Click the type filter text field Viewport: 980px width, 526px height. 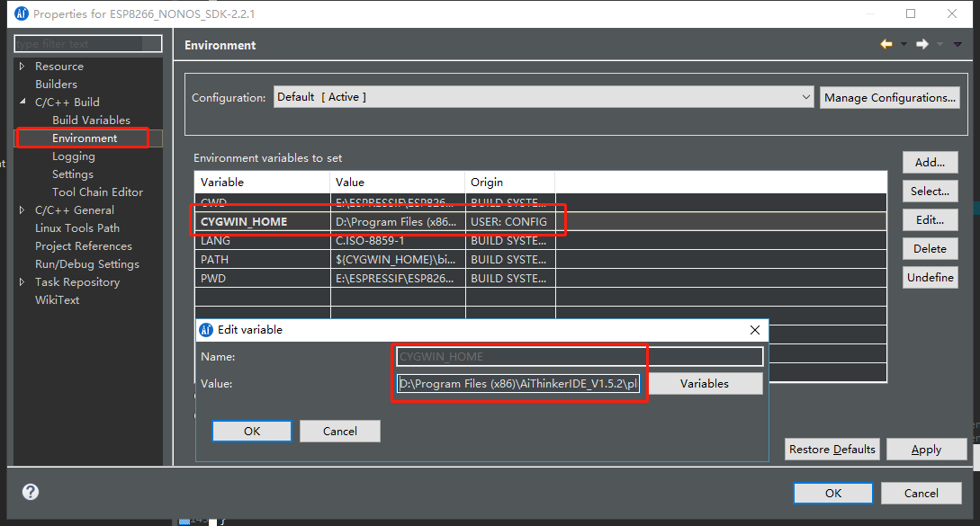pyautogui.click(x=87, y=44)
